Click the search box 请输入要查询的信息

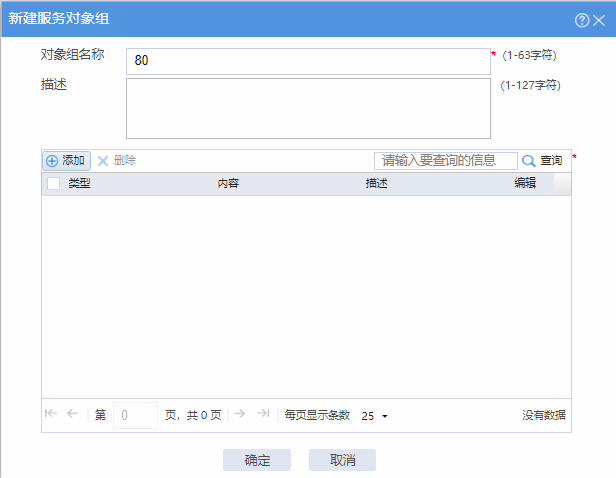coord(445,160)
